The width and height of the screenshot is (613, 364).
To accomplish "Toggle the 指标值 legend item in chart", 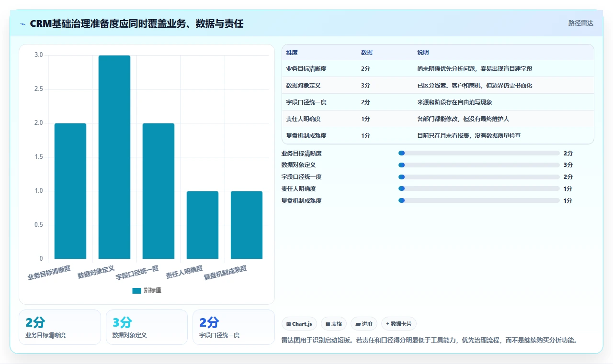I will click(x=147, y=290).
